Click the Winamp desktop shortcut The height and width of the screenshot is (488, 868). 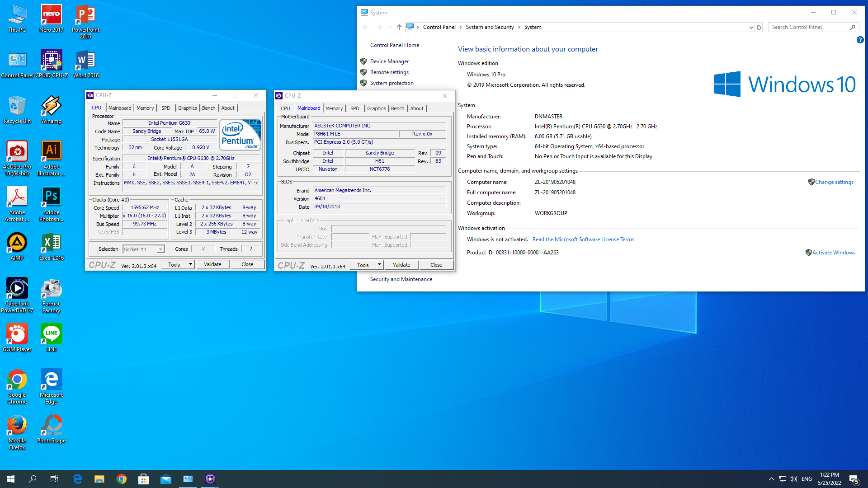tap(51, 110)
